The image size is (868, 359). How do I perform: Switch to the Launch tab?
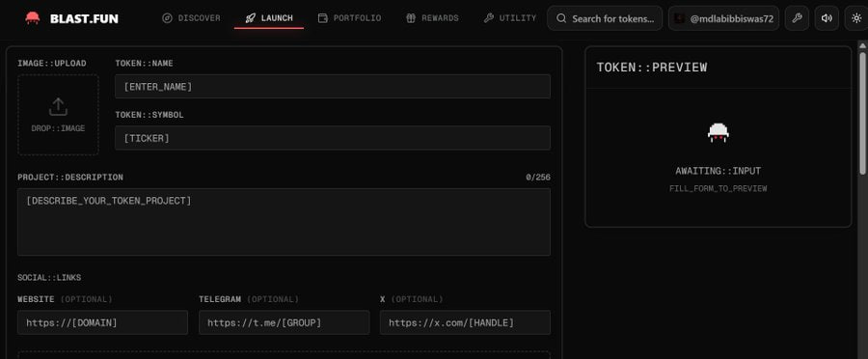pyautogui.click(x=269, y=18)
